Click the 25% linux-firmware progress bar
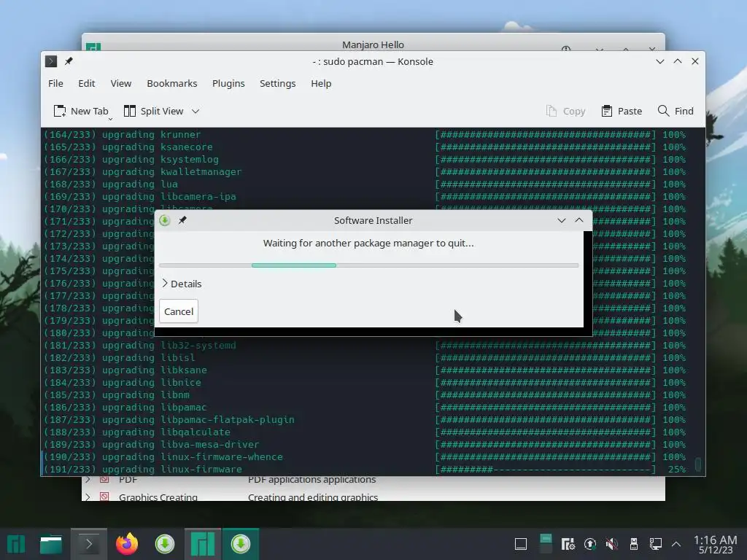This screenshot has height=560, width=747. click(546, 469)
